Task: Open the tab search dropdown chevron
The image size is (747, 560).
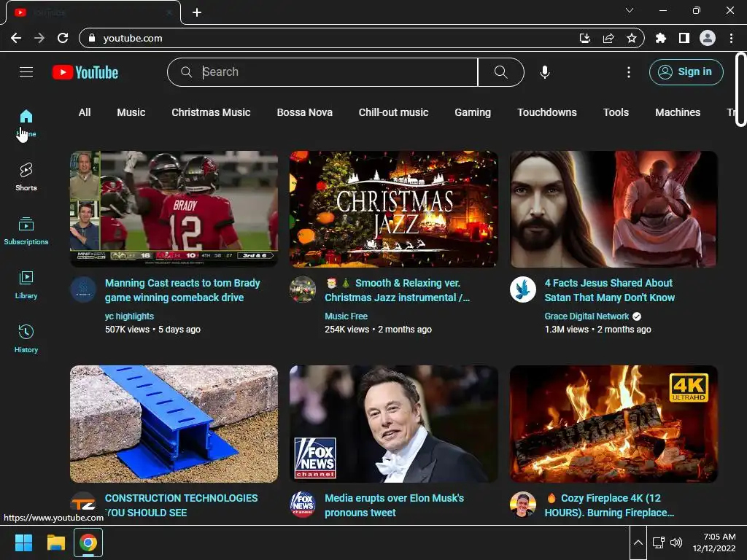Action: [630, 10]
